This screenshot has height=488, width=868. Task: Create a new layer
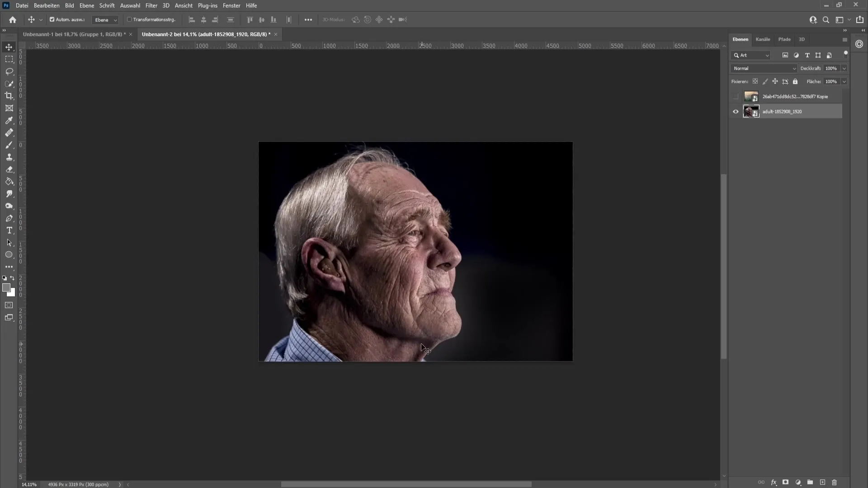(x=822, y=482)
